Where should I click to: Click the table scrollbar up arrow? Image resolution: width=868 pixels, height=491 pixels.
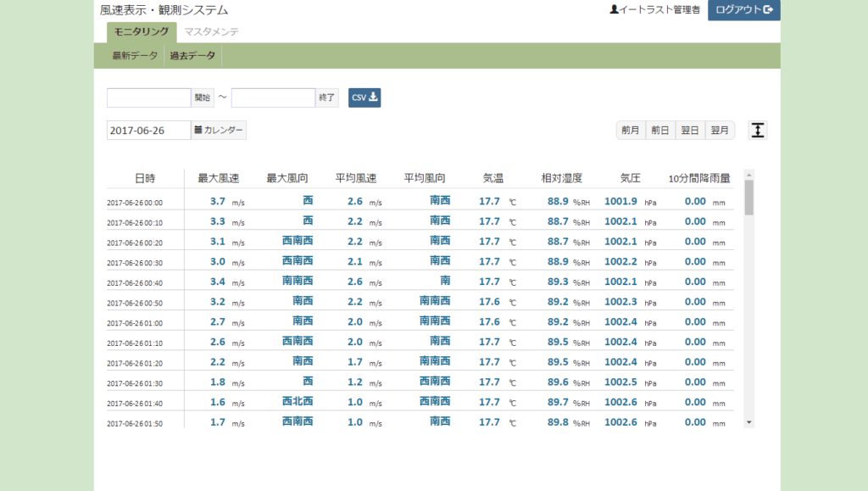tap(748, 174)
